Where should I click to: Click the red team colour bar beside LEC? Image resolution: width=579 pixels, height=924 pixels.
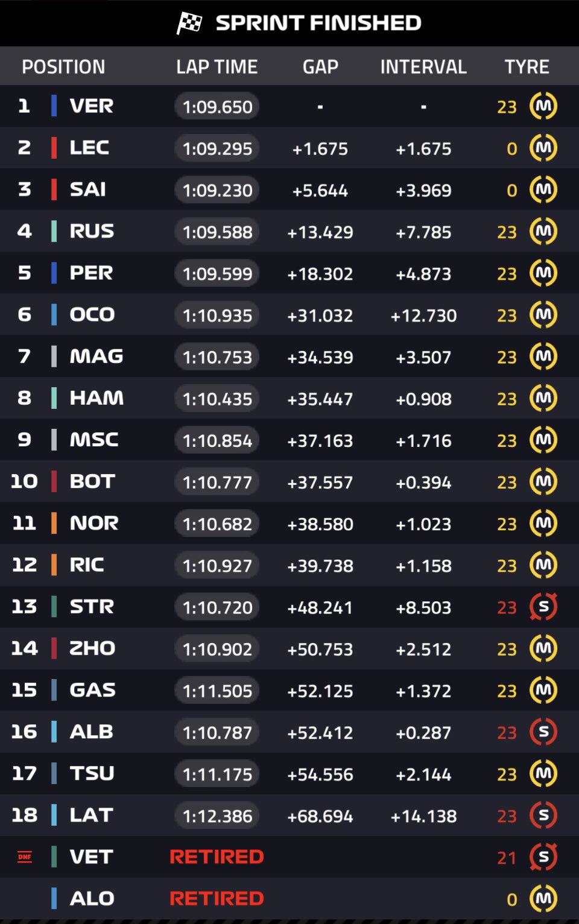click(x=54, y=148)
